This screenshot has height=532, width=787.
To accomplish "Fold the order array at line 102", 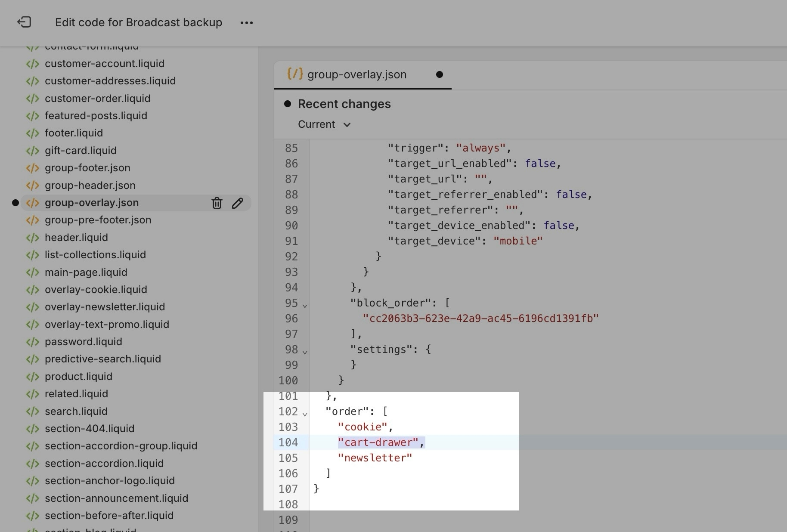I will tap(305, 414).
